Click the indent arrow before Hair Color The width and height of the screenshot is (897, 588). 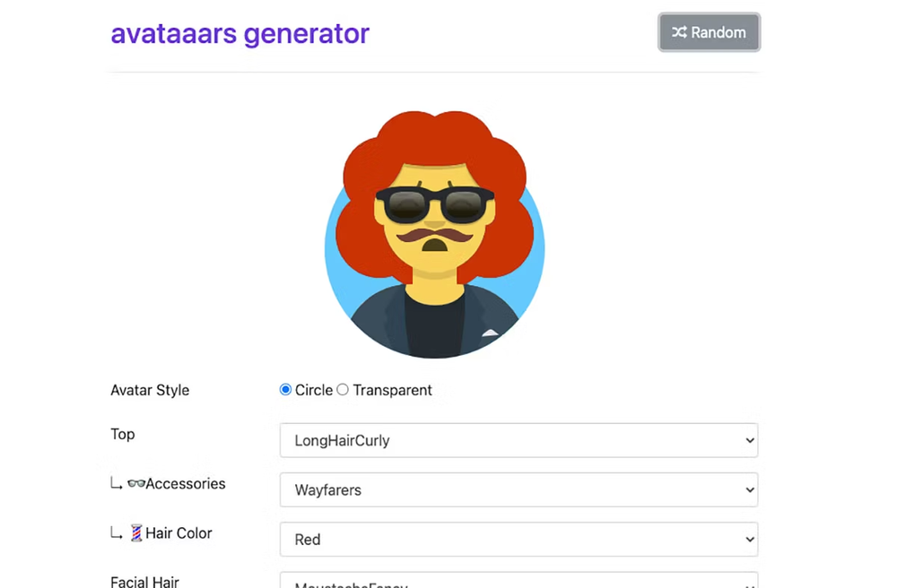[116, 534]
